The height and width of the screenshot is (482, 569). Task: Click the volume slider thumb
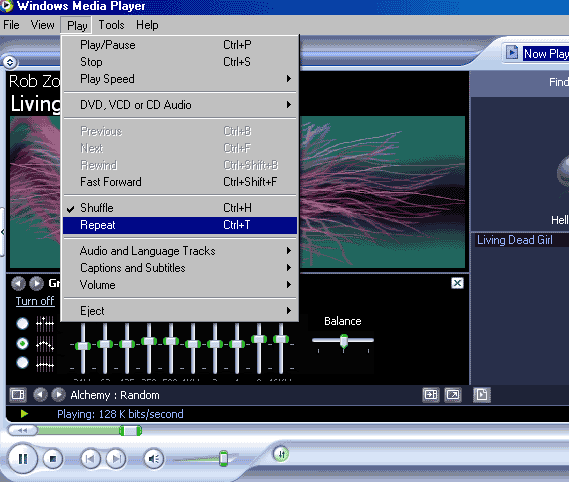(224, 458)
